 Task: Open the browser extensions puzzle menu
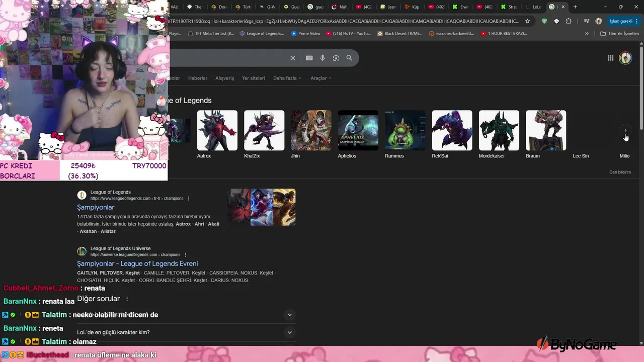[x=569, y=21]
